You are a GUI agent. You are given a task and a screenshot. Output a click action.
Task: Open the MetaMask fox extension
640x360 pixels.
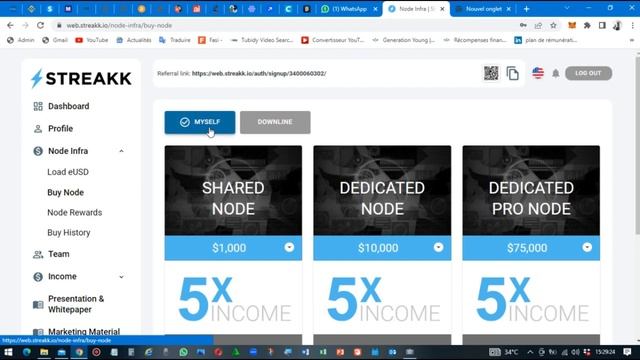[572, 25]
